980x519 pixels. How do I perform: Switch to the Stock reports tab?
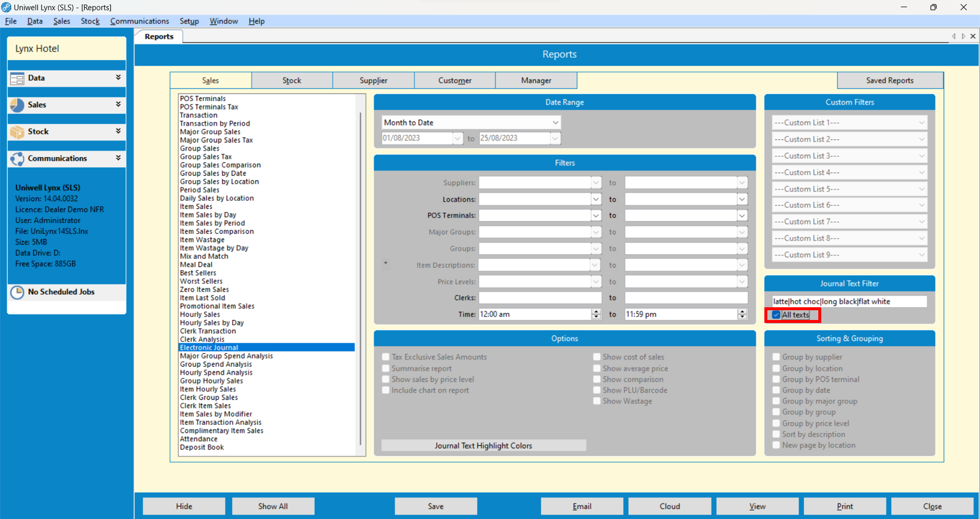click(292, 80)
